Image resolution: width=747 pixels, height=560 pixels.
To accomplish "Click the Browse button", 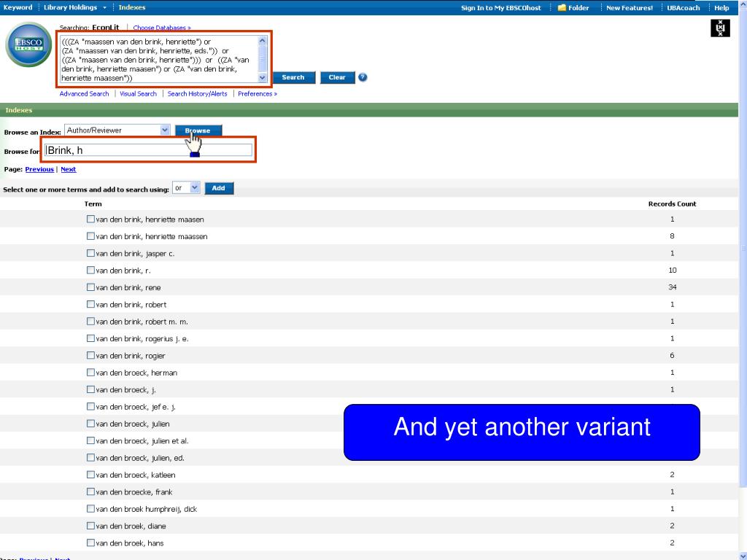I will (198, 131).
